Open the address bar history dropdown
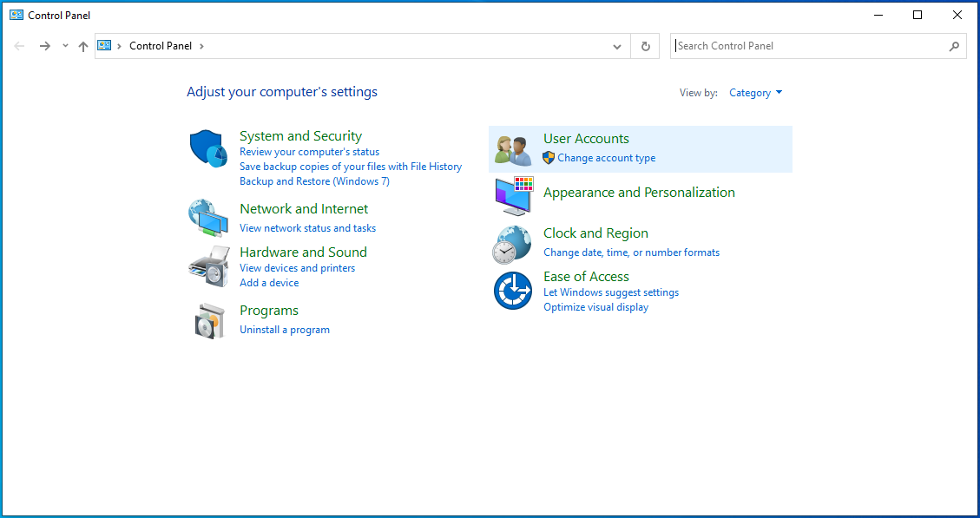The height and width of the screenshot is (518, 980). point(617,46)
